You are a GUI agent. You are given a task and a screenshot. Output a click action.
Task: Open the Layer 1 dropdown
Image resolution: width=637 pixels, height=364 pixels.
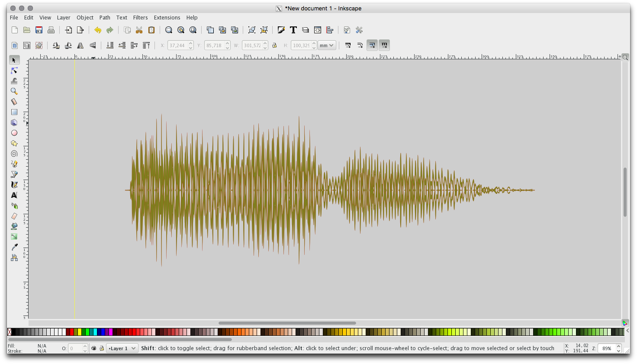(x=122, y=348)
